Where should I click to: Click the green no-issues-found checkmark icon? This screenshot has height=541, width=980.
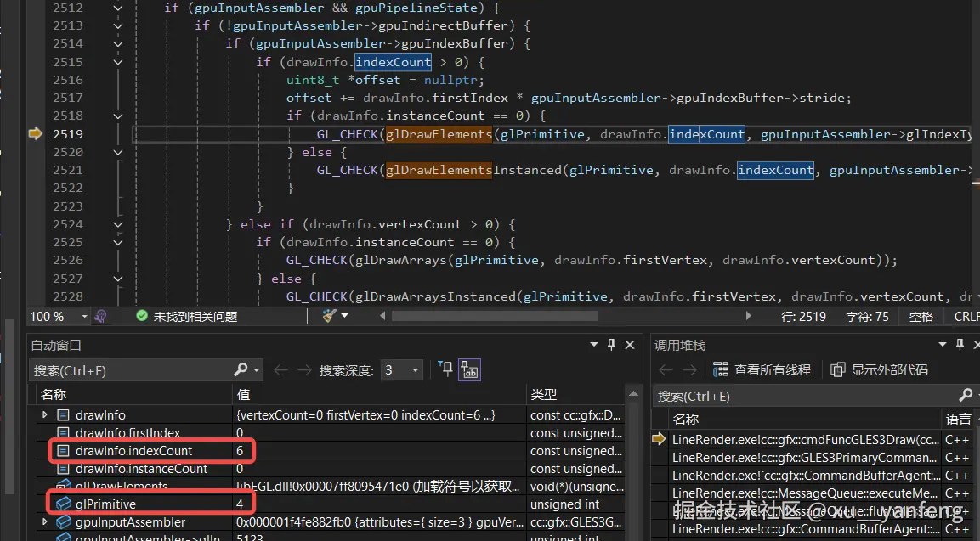pyautogui.click(x=142, y=316)
